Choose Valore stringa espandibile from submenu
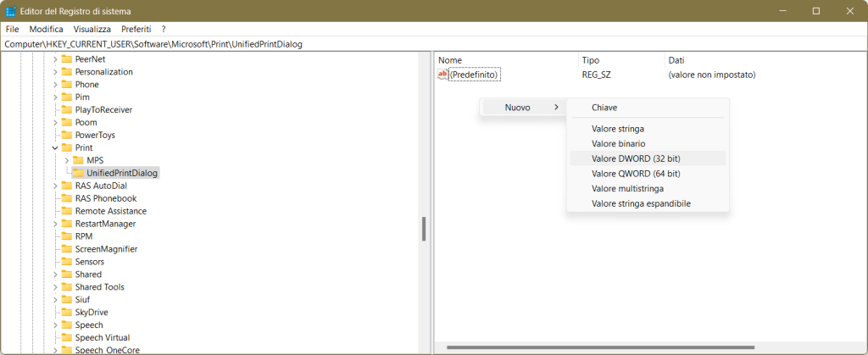This screenshot has height=355, width=868. [x=648, y=203]
